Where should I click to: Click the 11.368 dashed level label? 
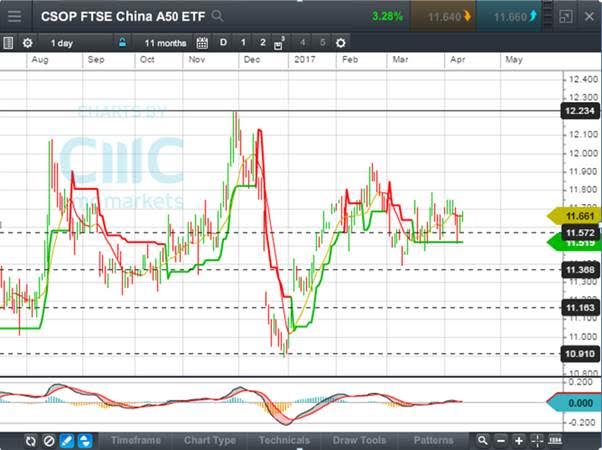580,270
